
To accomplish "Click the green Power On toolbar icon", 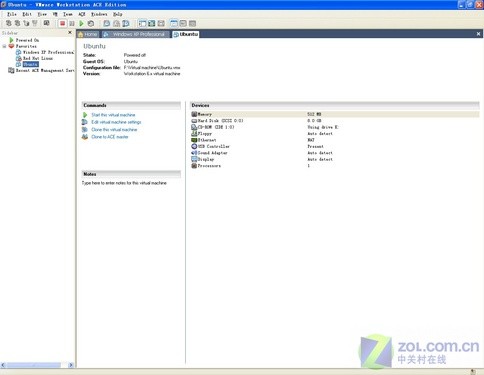I will (x=81, y=23).
